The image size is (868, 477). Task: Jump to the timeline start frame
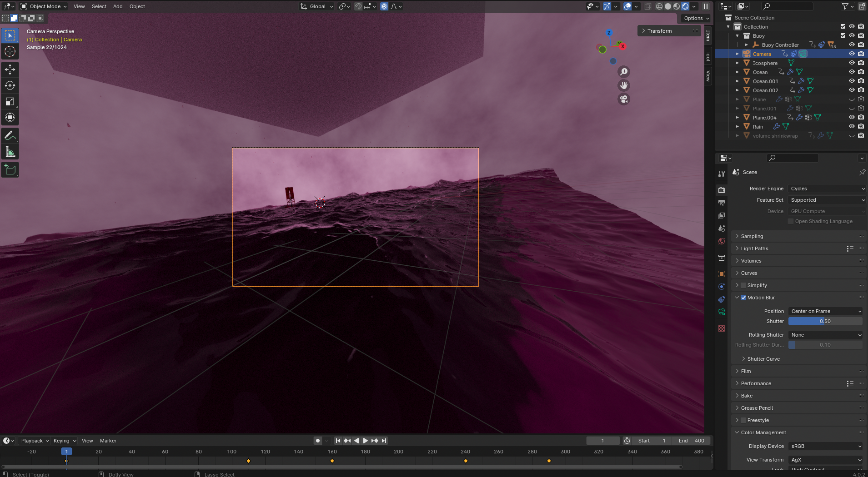(338, 441)
